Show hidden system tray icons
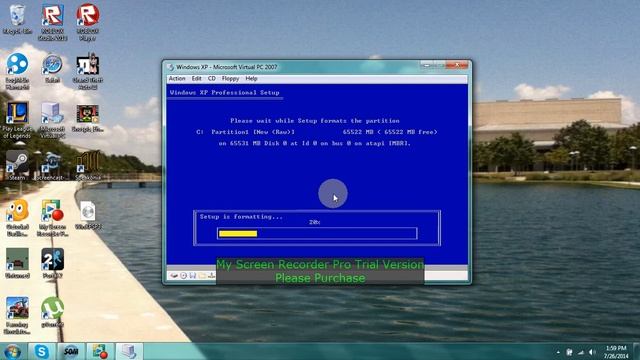 click(558, 352)
